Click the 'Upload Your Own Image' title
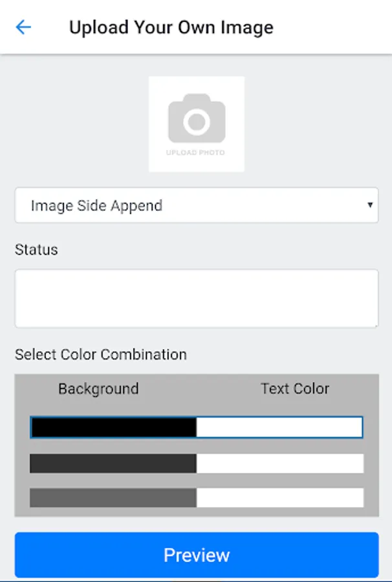 [171, 27]
